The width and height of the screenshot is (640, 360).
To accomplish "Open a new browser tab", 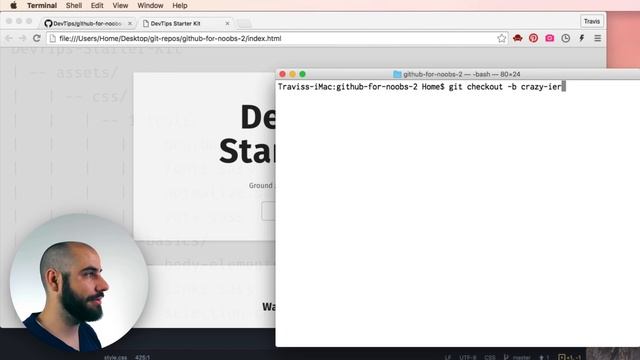I will (x=244, y=24).
